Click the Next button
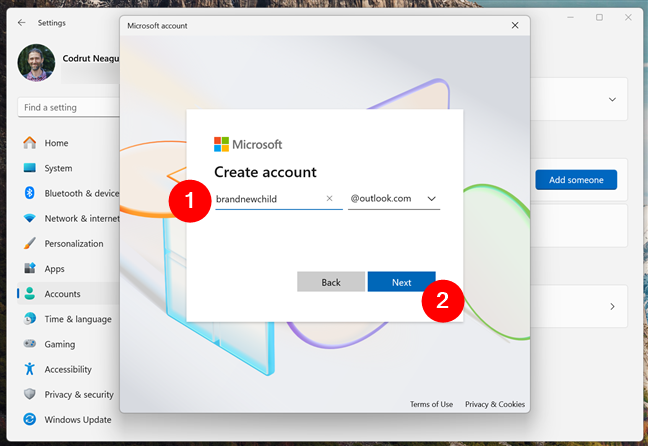 (401, 282)
